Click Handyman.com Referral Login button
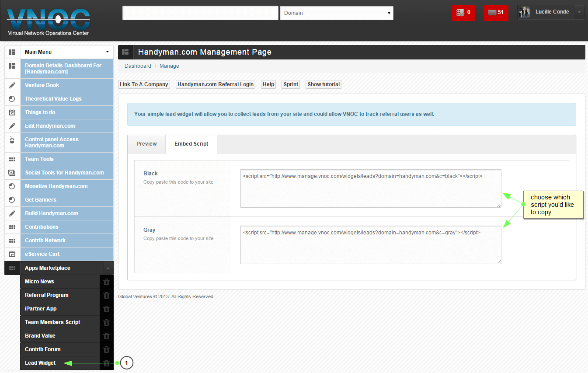 pyautogui.click(x=216, y=84)
